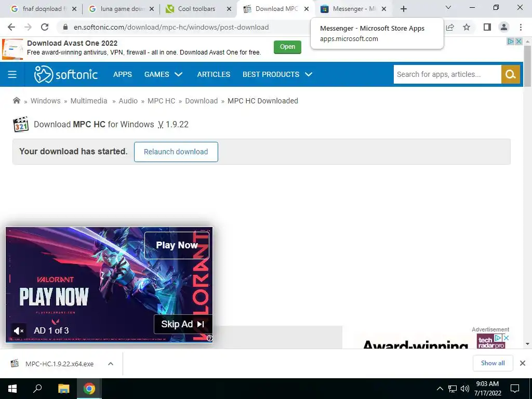Click the scrollbar down arrow
This screenshot has width=532, height=399.
click(x=527, y=344)
